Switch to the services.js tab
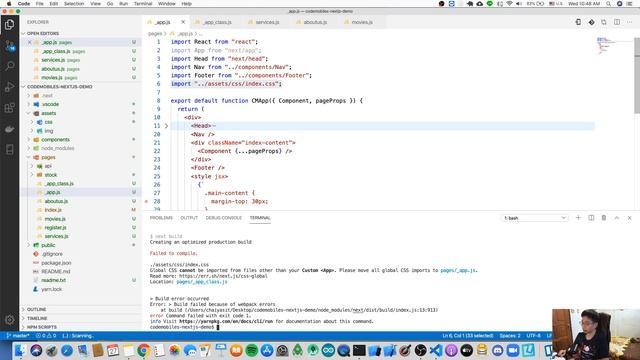 point(267,22)
